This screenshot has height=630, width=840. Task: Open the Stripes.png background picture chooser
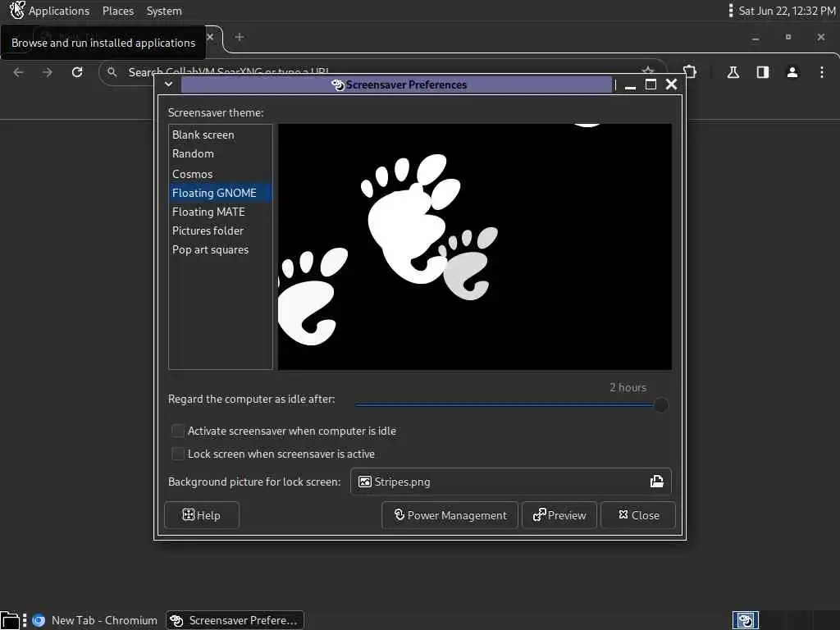click(x=510, y=482)
